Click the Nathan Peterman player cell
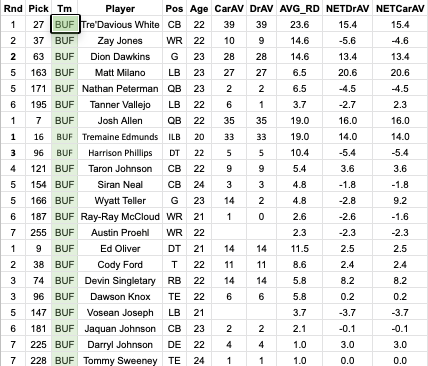 [x=120, y=89]
